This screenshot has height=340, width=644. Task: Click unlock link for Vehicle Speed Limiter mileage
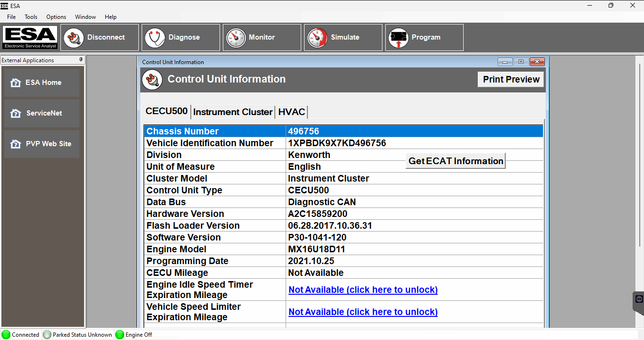(363, 312)
